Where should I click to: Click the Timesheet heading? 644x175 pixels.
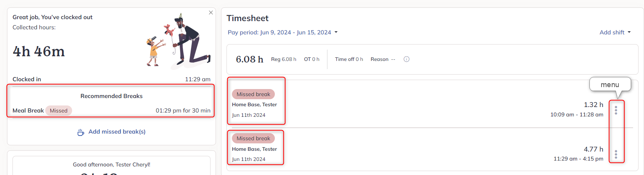point(248,18)
